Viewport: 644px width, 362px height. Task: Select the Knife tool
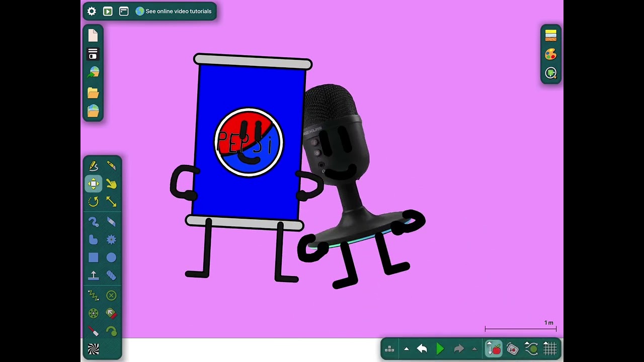coord(111,165)
